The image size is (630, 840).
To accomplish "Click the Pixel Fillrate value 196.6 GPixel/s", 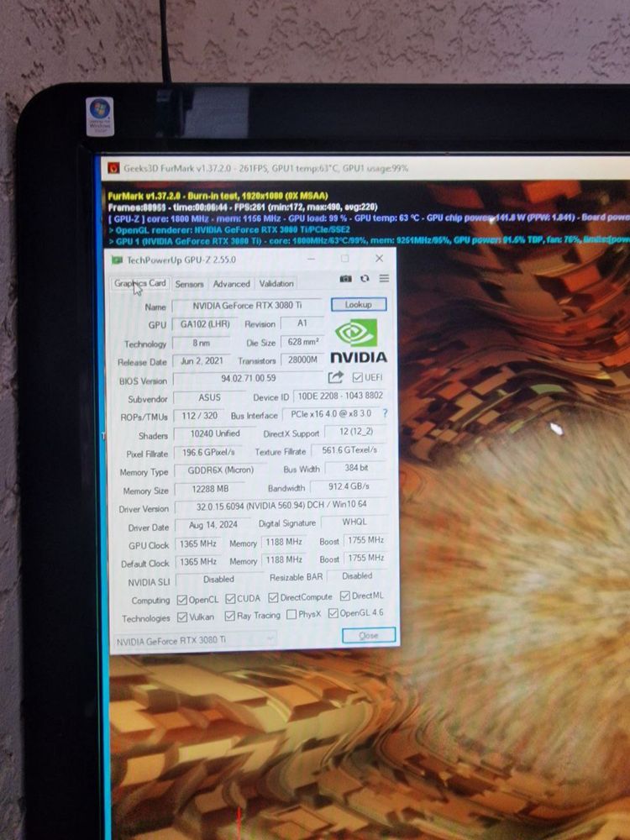I will click(208, 452).
